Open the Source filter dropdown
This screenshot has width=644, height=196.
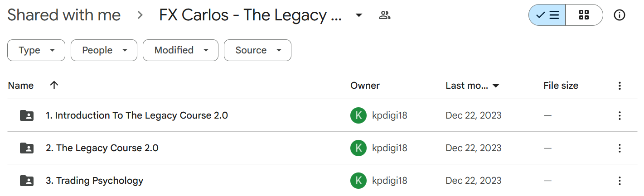tap(257, 50)
